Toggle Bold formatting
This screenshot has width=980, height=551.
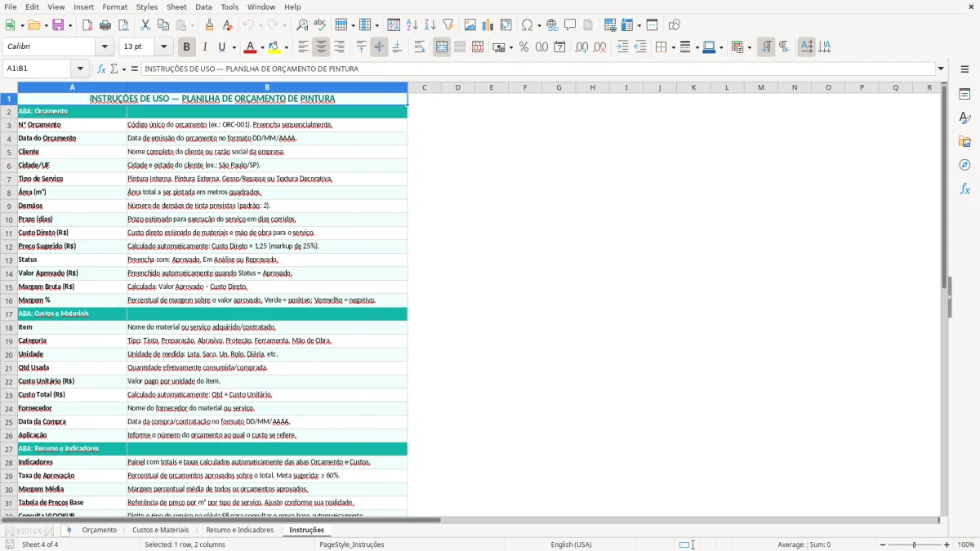tap(186, 47)
